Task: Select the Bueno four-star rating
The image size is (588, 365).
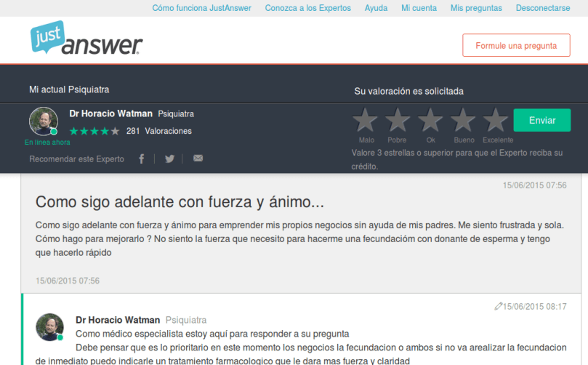Action: [463, 120]
